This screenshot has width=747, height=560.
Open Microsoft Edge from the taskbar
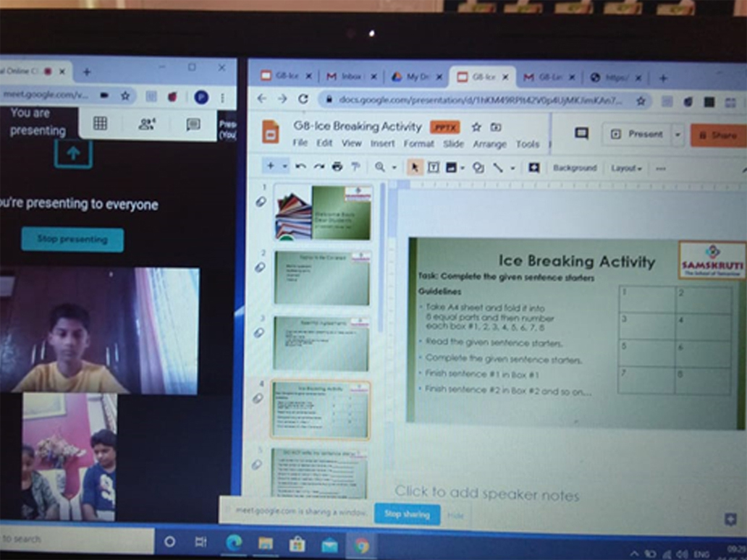pos(233,543)
